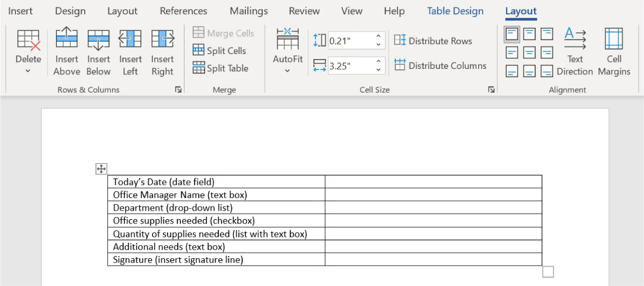The image size is (644, 286).
Task: Click the Insert Below icon
Action: coord(98,39)
